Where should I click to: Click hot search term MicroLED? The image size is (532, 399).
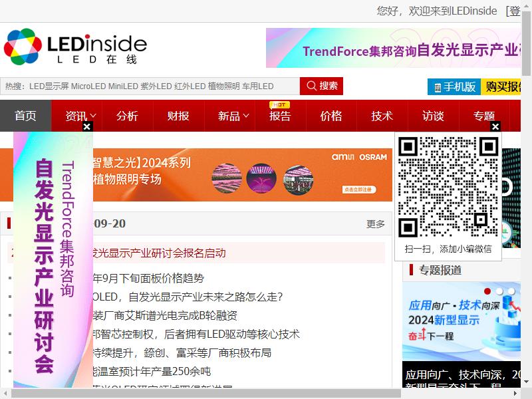tap(88, 86)
